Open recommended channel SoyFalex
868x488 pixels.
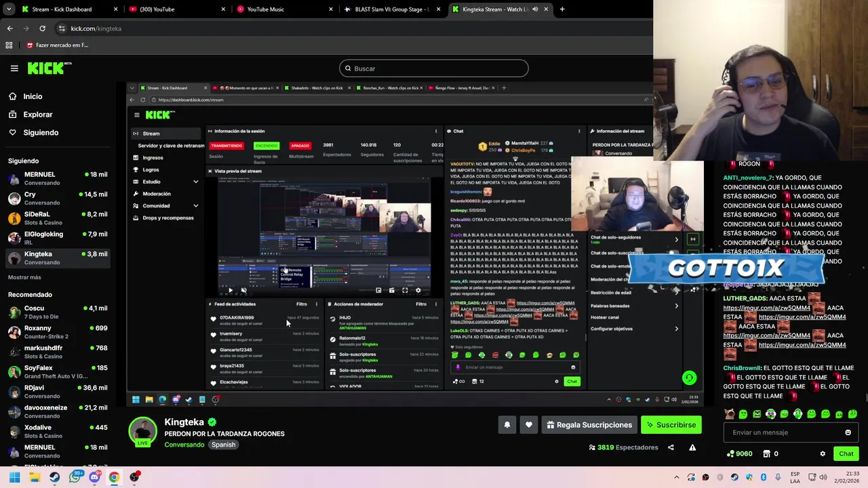point(58,372)
